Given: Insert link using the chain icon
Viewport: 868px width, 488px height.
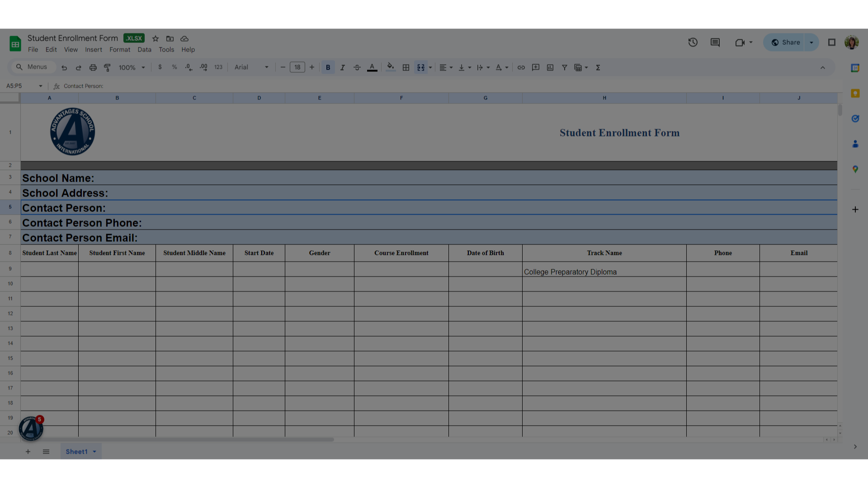Looking at the screenshot, I should pyautogui.click(x=521, y=67).
